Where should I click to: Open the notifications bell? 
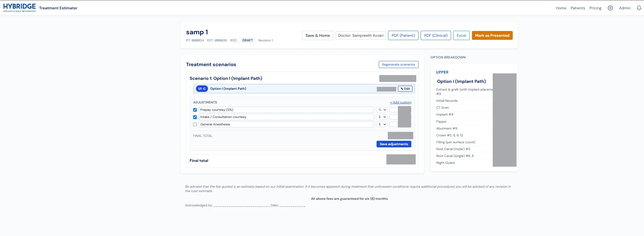[639, 8]
